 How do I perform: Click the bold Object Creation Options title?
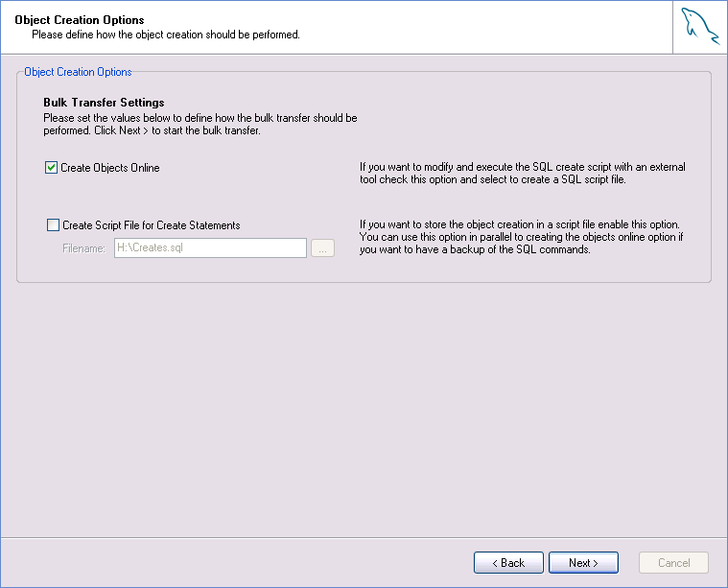click(80, 20)
